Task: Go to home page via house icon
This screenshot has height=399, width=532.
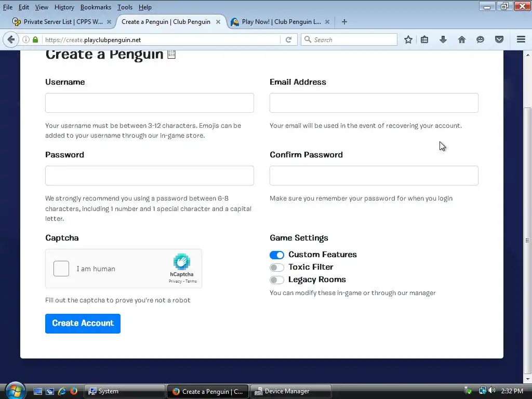Action: pos(462,39)
